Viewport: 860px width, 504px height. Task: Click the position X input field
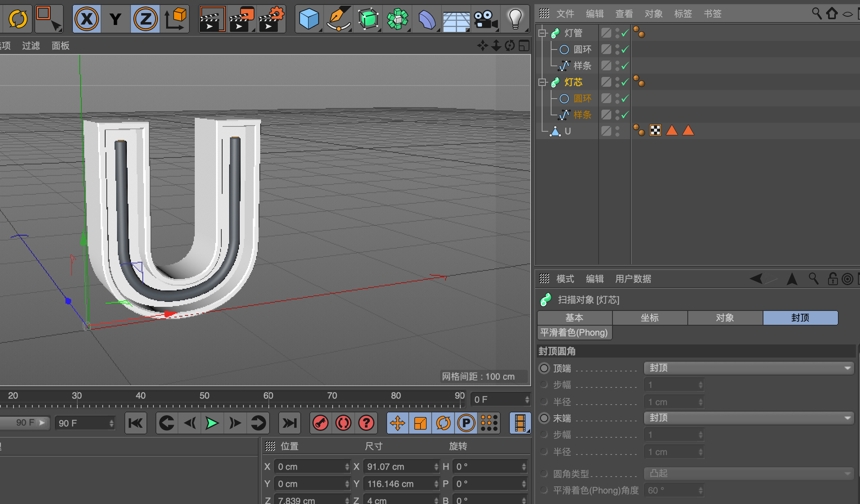[x=312, y=467]
